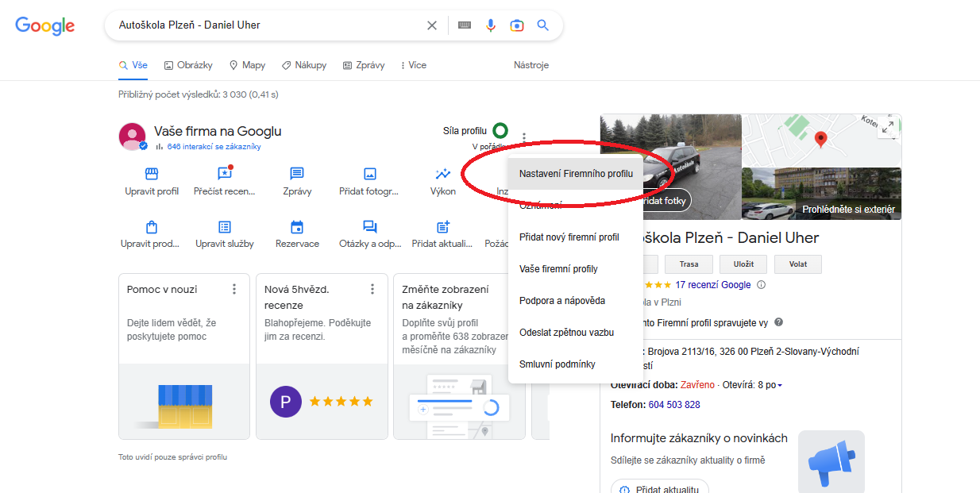
Task: Open Google Lens image search camera icon
Action: pos(517,25)
